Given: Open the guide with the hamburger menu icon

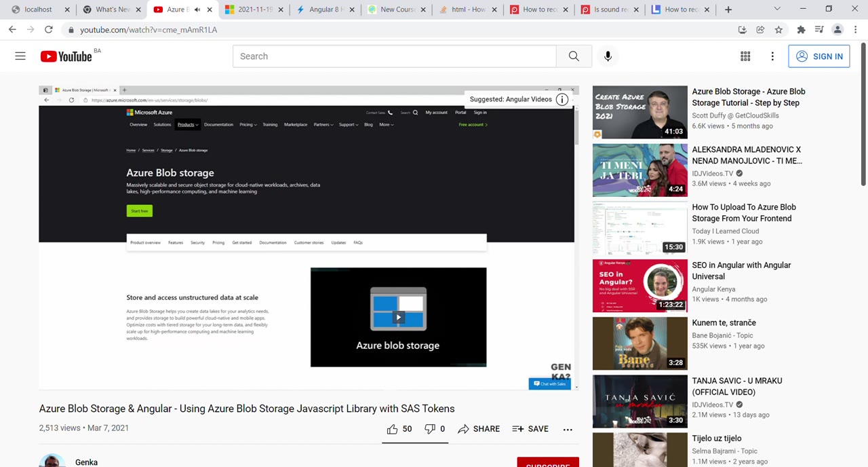Looking at the screenshot, I should coord(20,56).
